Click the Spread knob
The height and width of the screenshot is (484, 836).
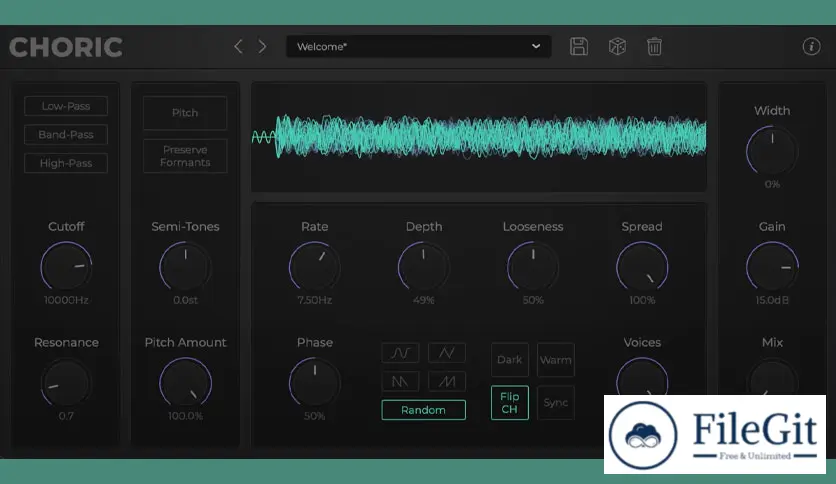click(x=642, y=267)
